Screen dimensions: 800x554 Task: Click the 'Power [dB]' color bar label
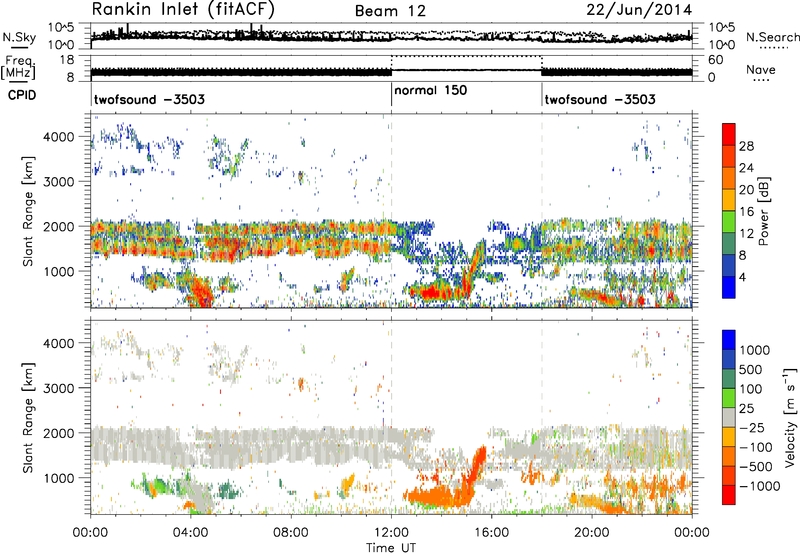764,211
